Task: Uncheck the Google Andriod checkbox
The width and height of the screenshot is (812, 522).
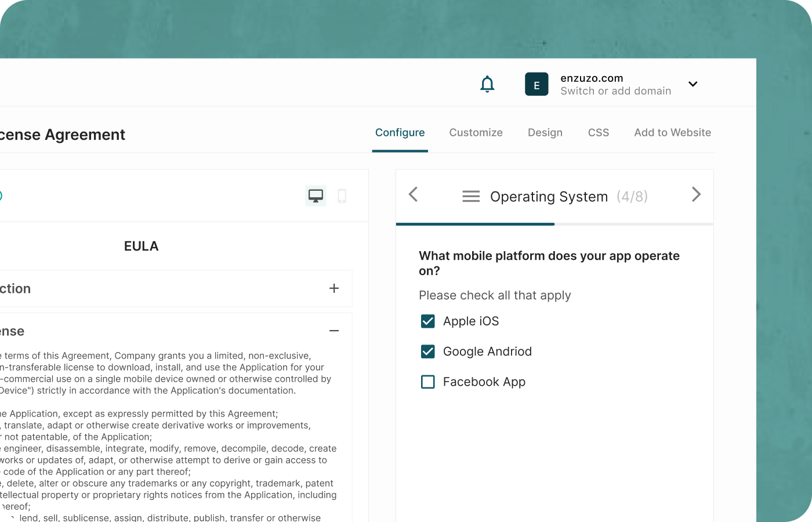Action: pos(427,351)
